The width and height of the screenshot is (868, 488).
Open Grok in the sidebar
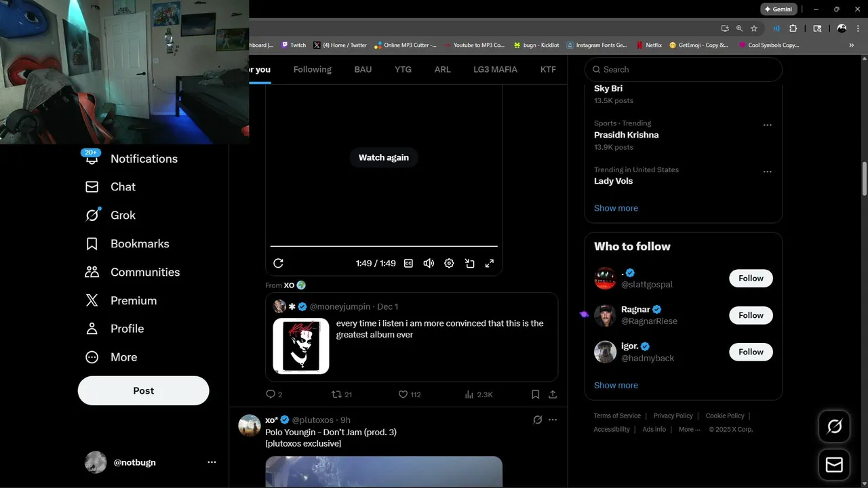coord(110,216)
